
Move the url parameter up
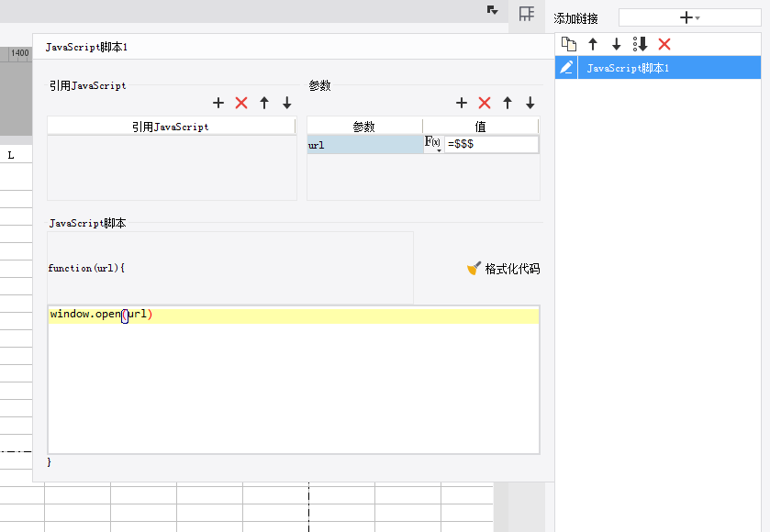[508, 103]
